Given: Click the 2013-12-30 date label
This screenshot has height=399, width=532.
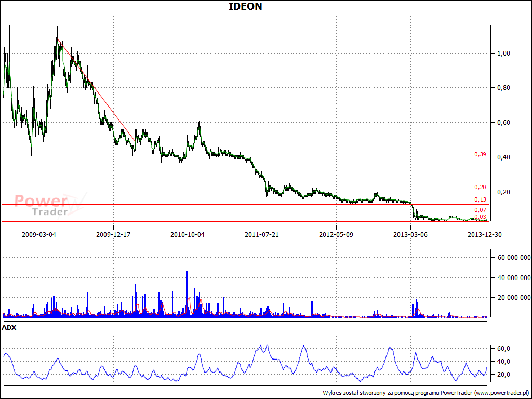Looking at the screenshot, I should point(485,234).
